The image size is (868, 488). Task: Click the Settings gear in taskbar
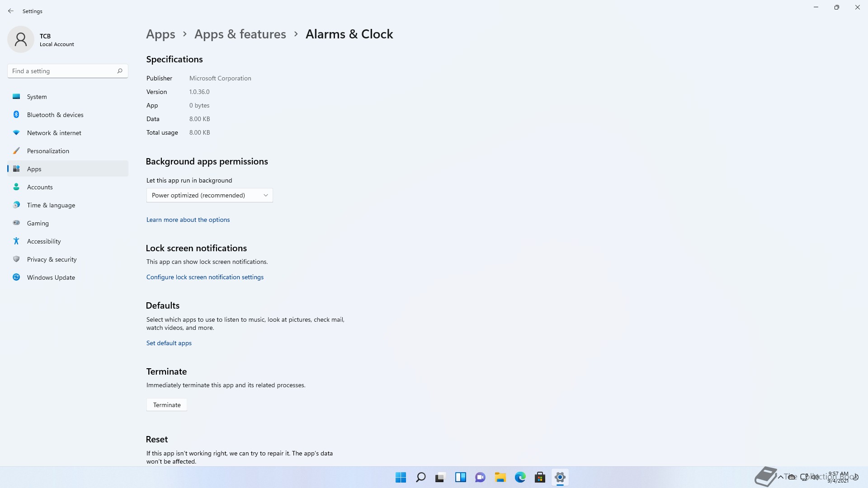(x=560, y=477)
